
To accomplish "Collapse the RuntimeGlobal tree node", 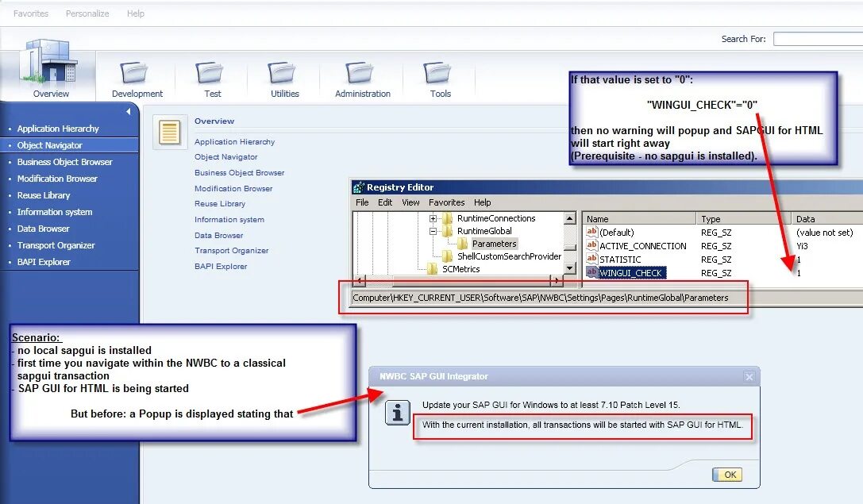I will tap(432, 231).
